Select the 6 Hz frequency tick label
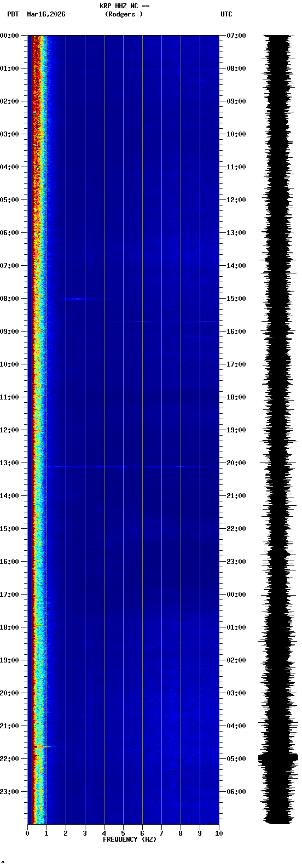 click(x=142, y=833)
